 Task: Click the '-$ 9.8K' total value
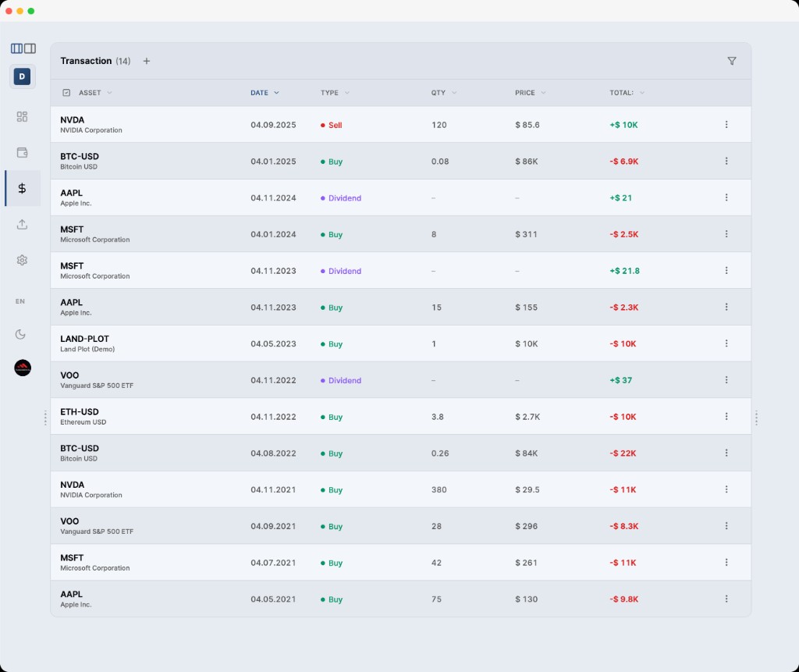click(x=623, y=599)
